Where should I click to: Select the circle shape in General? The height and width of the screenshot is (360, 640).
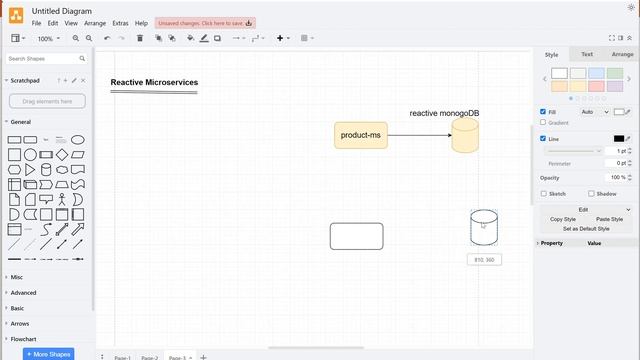coord(30,155)
